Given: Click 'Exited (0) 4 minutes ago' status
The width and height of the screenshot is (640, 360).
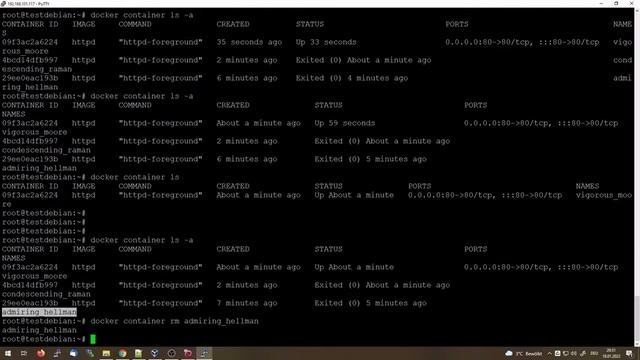Looking at the screenshot, I should pyautogui.click(x=352, y=78).
